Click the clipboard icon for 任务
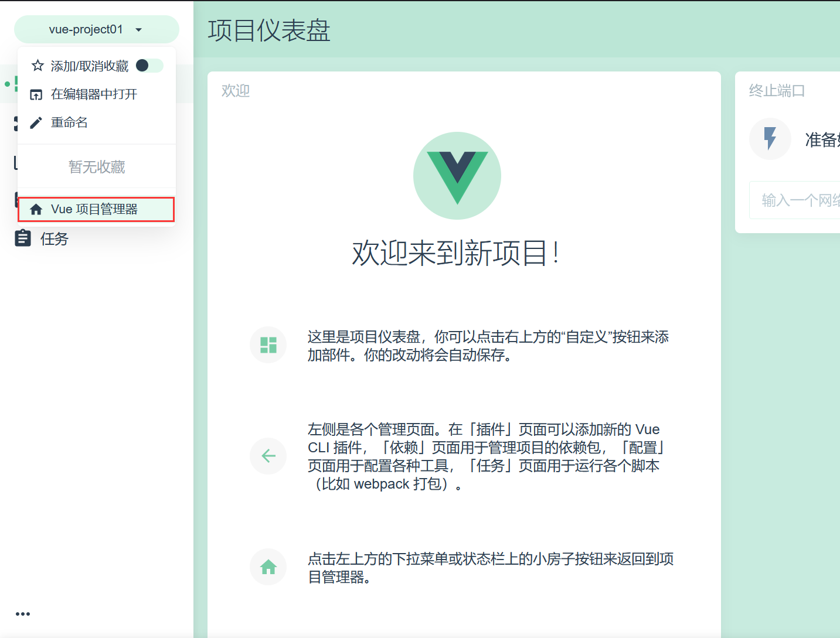The width and height of the screenshot is (840, 638). (23, 238)
